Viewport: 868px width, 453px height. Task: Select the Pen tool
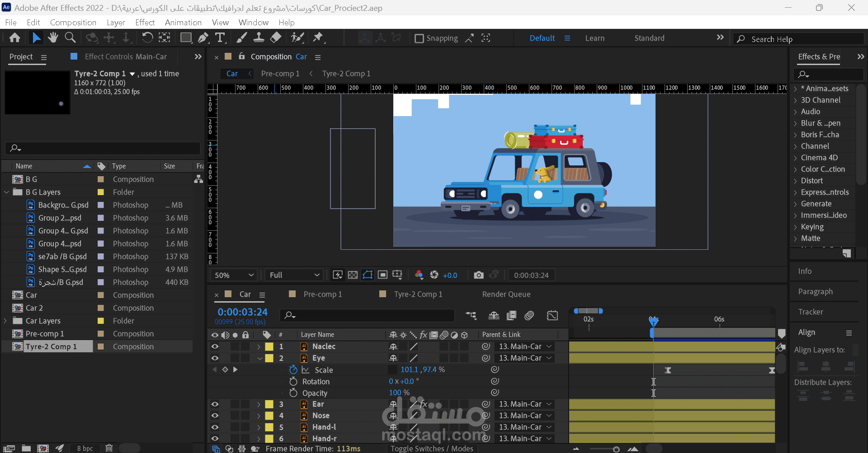pos(203,38)
